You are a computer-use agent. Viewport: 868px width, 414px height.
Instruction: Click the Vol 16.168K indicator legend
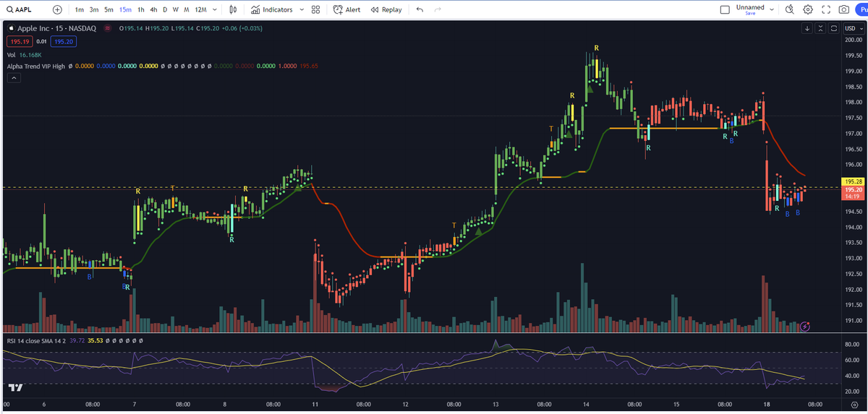coord(24,55)
